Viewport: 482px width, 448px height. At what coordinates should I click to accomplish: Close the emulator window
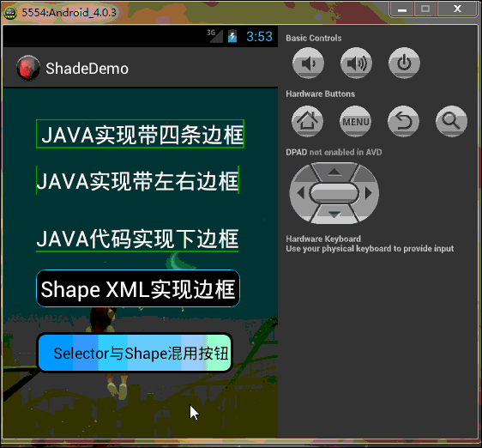[457, 9]
